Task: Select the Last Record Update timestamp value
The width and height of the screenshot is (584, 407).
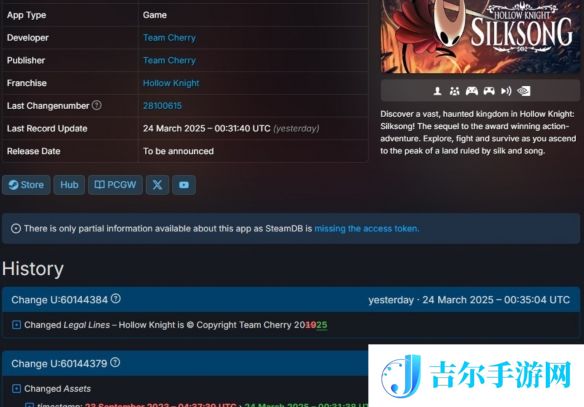Action: (231, 128)
